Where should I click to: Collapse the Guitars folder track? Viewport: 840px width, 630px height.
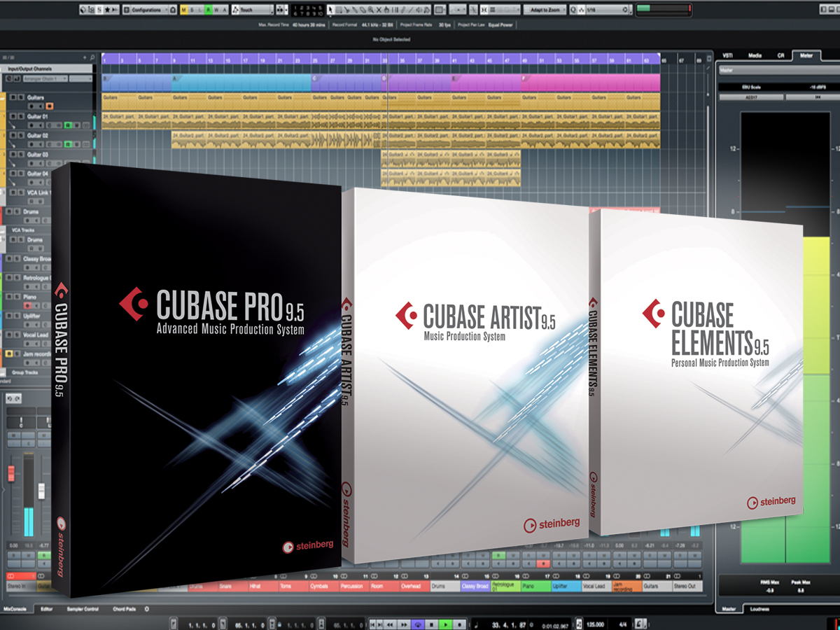pyautogui.click(x=2, y=99)
